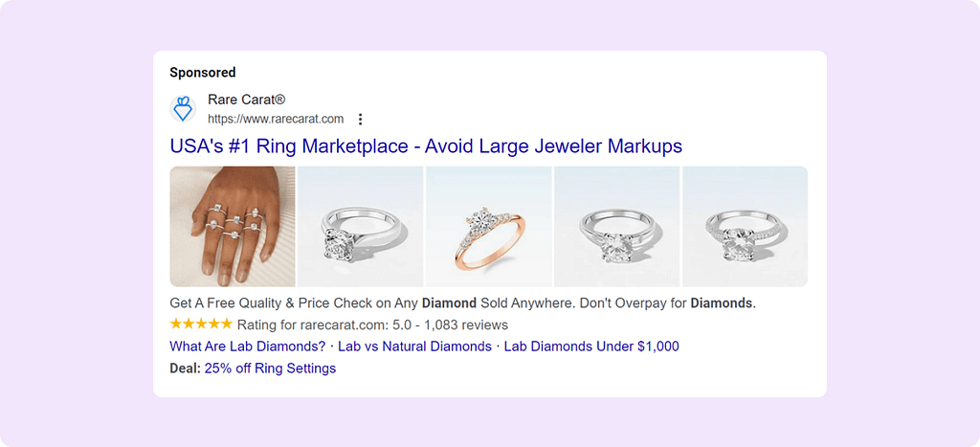Screen dimensions: 980x447
Task: Select the silver ring right of rose gold ring
Action: coord(616,226)
